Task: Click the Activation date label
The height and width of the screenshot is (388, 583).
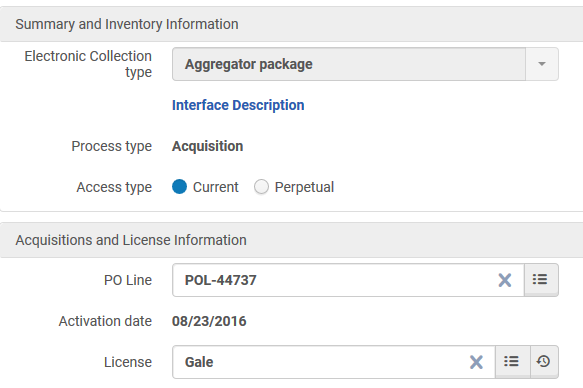Action: coord(105,321)
